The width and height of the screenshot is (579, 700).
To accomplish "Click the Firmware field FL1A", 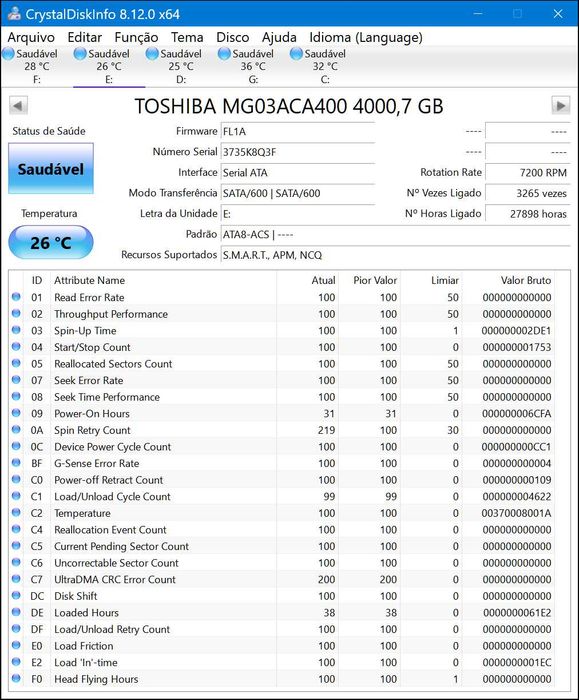I will click(x=298, y=132).
